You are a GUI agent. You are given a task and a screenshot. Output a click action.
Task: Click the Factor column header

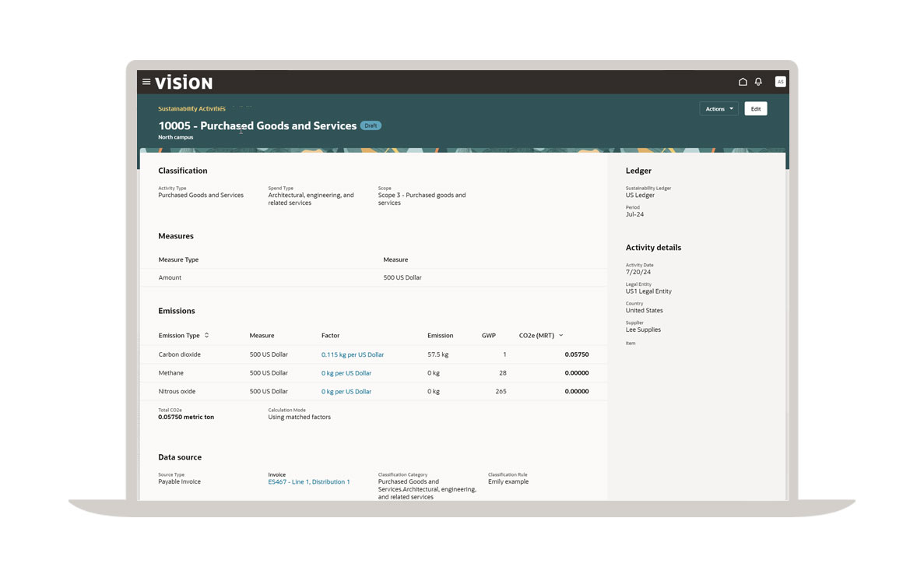330,336
